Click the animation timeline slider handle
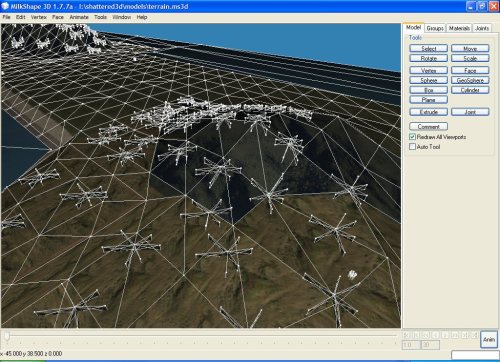This screenshot has width=500, height=362. click(7, 336)
